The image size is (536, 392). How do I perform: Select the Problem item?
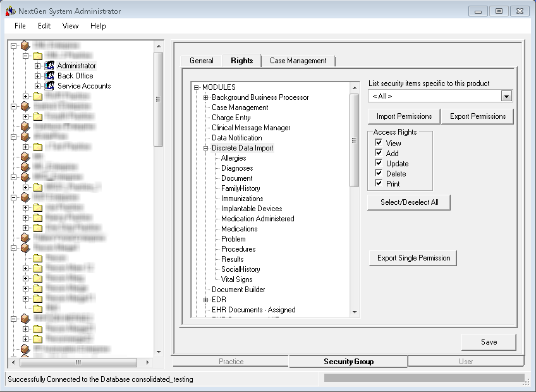(233, 239)
